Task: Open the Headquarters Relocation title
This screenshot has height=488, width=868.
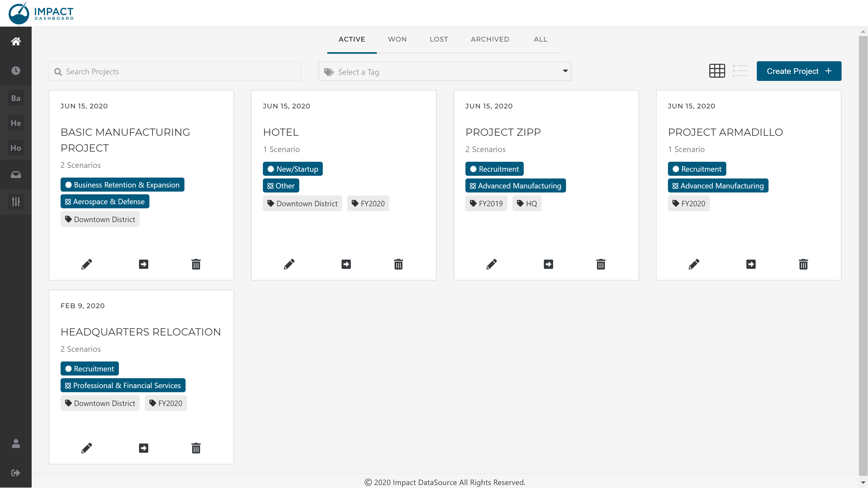Action: (141, 332)
